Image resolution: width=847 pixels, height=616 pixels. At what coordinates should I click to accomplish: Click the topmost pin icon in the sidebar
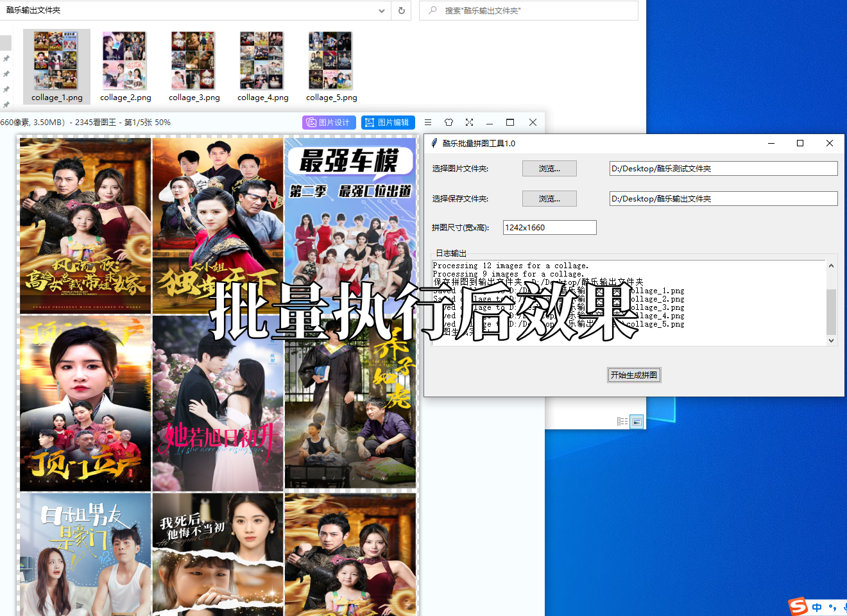(7, 58)
